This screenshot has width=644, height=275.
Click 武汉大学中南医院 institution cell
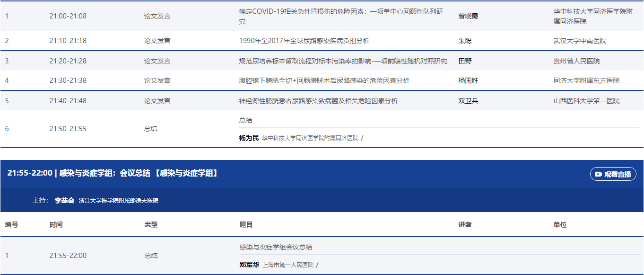click(580, 41)
